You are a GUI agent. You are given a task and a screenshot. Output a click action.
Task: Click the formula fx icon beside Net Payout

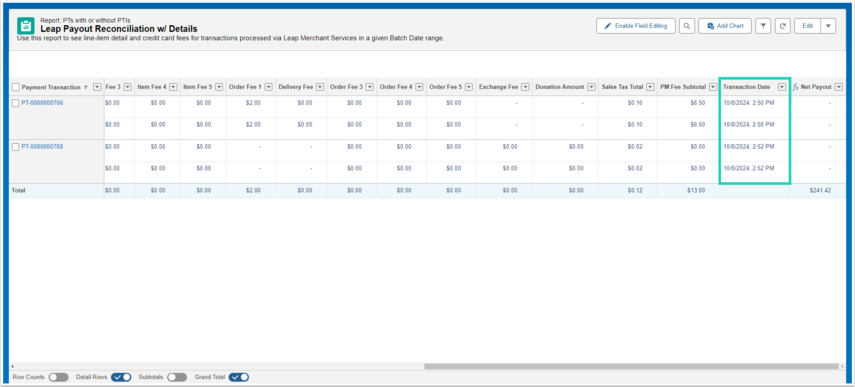coord(796,87)
